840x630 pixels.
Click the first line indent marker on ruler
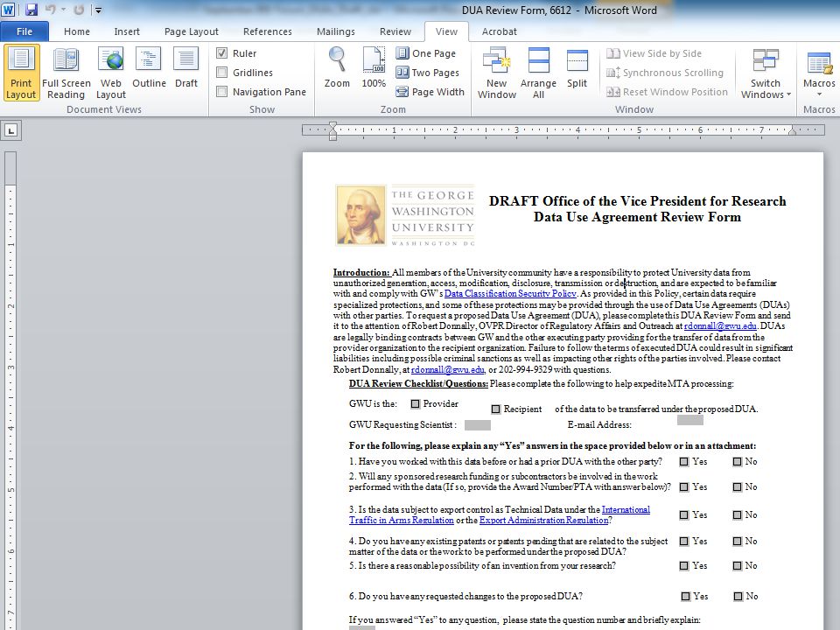click(332, 126)
